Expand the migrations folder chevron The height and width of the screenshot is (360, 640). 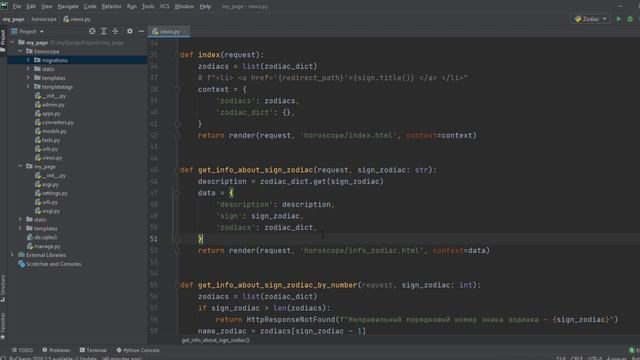28,60
